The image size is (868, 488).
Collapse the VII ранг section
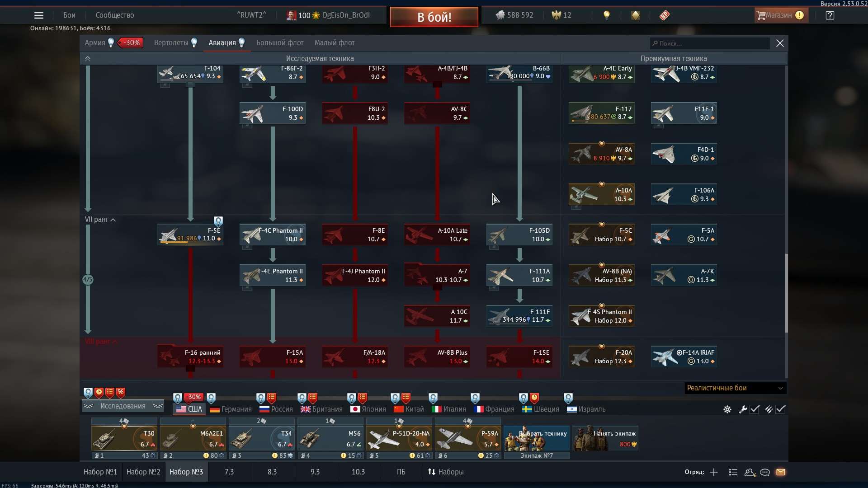click(100, 220)
